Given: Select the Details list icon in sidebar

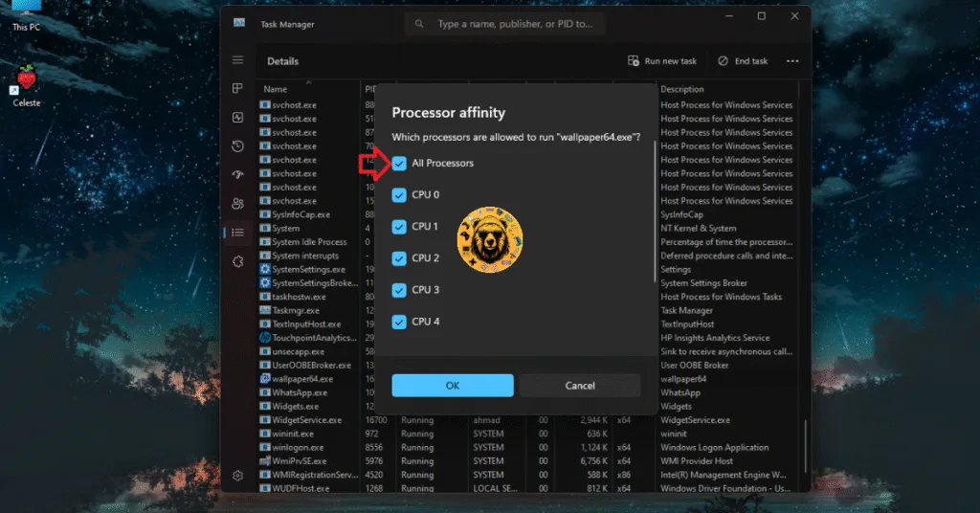Looking at the screenshot, I should click(237, 233).
